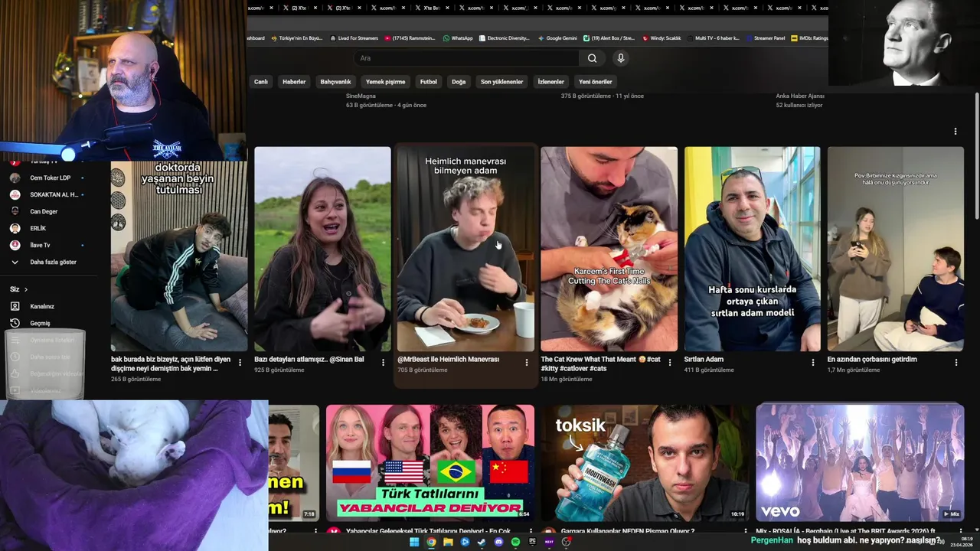Screen dimensions: 980x551
Task: Open options menu for 'bak burada biz bizeyiz' Short
Action: pyautogui.click(x=240, y=363)
